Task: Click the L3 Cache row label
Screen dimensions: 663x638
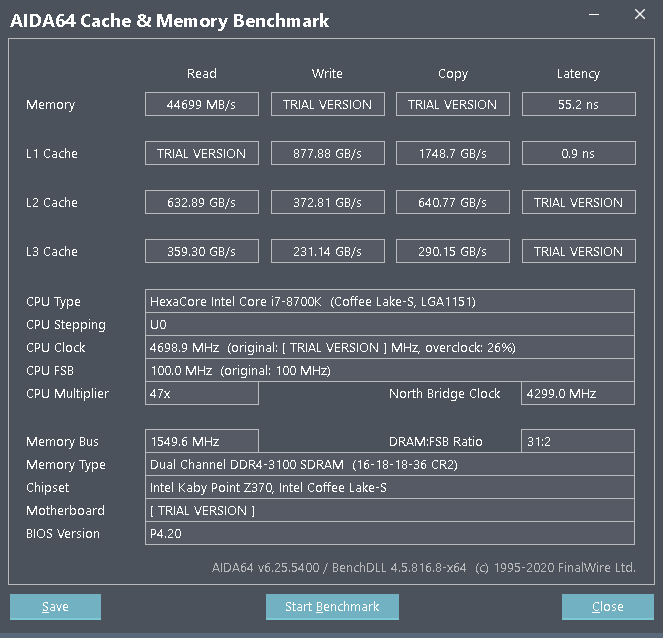Action: [x=52, y=251]
